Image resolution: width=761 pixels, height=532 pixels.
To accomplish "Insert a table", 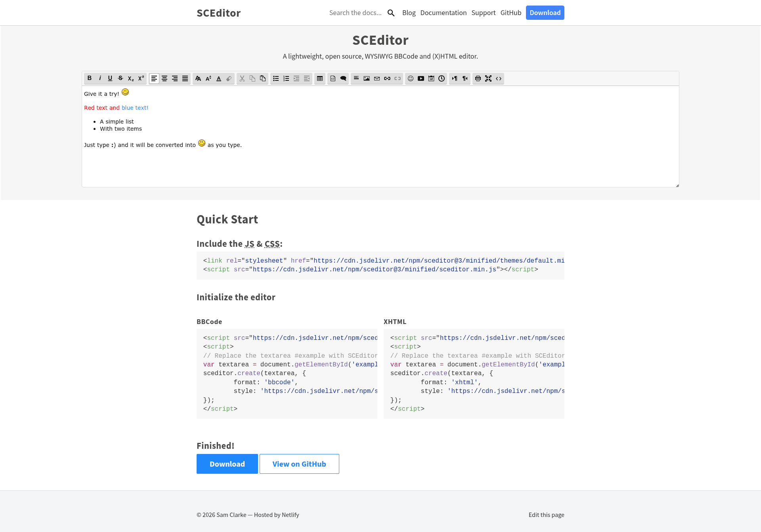I will [x=320, y=78].
